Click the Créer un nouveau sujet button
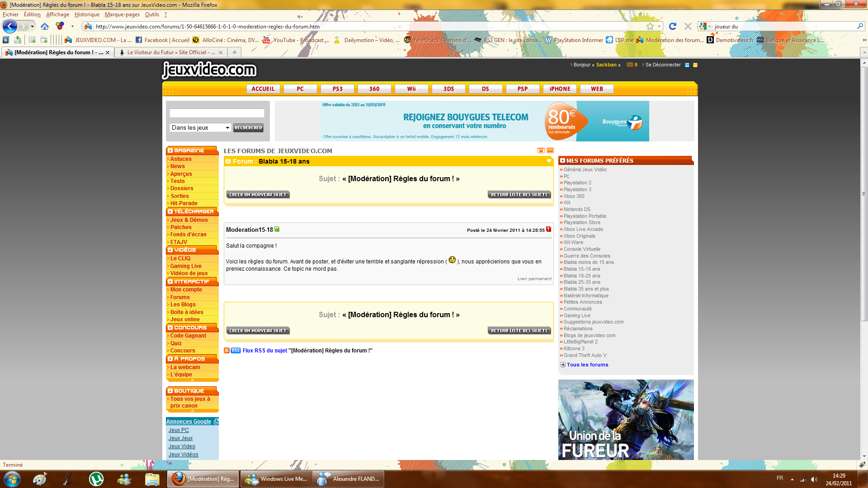The image size is (868, 488). (x=258, y=195)
